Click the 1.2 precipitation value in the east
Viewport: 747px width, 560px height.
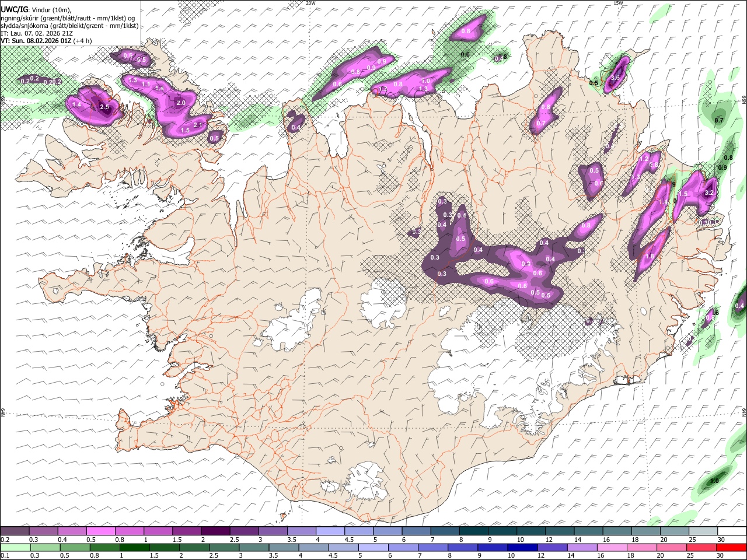tap(644, 158)
